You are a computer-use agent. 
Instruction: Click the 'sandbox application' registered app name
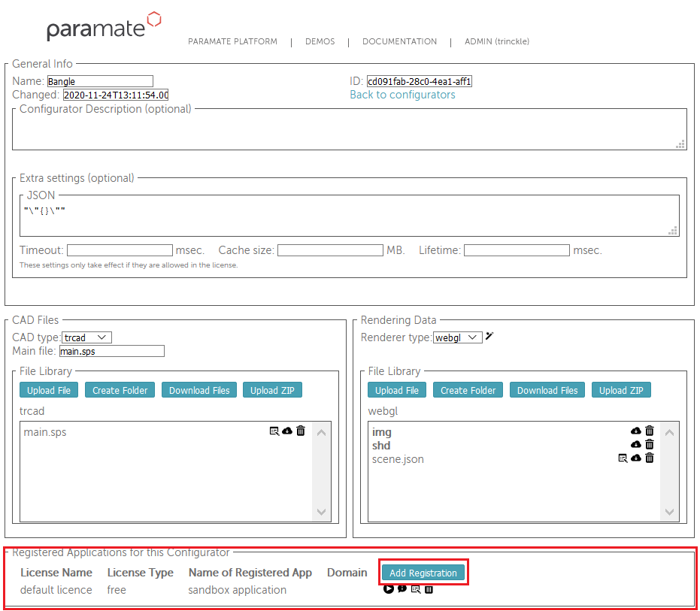click(x=237, y=589)
